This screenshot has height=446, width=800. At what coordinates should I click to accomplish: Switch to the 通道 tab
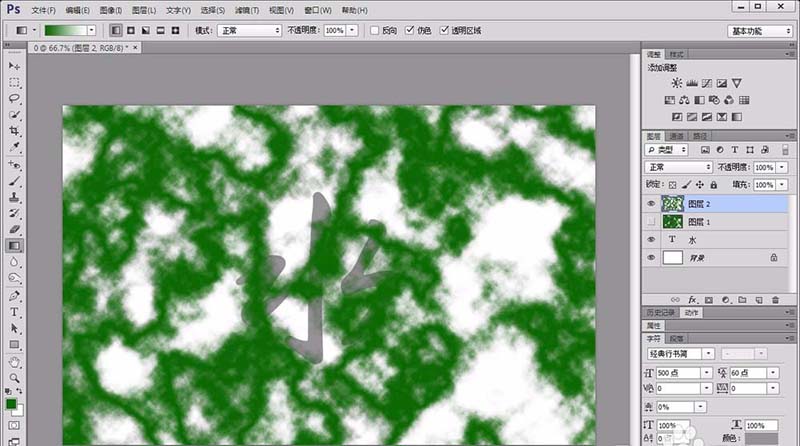point(677,136)
